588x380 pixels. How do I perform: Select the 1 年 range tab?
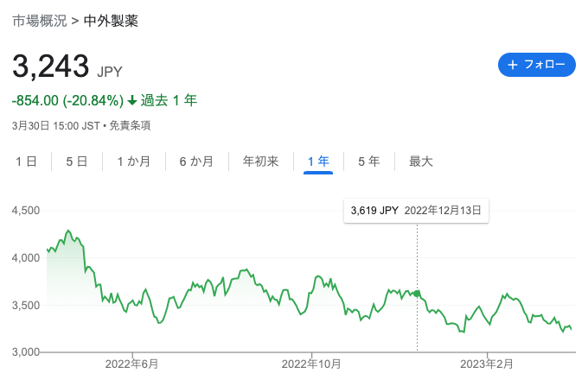point(318,161)
